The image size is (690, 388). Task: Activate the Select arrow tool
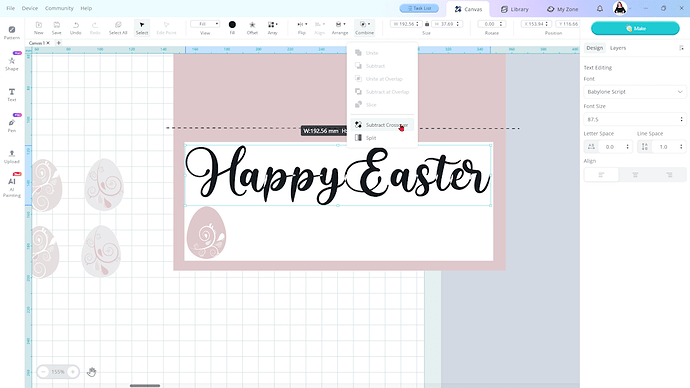click(x=142, y=28)
